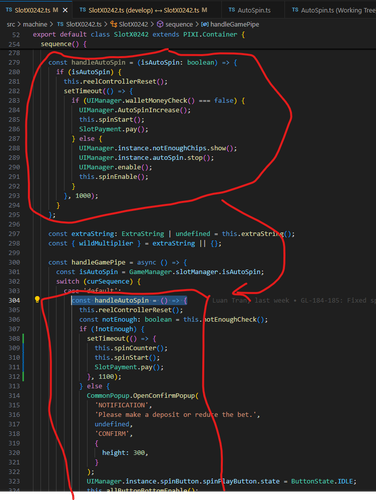Click 'handleAutoSpin' on line 279
The width and height of the screenshot is (376, 500).
coord(98,62)
